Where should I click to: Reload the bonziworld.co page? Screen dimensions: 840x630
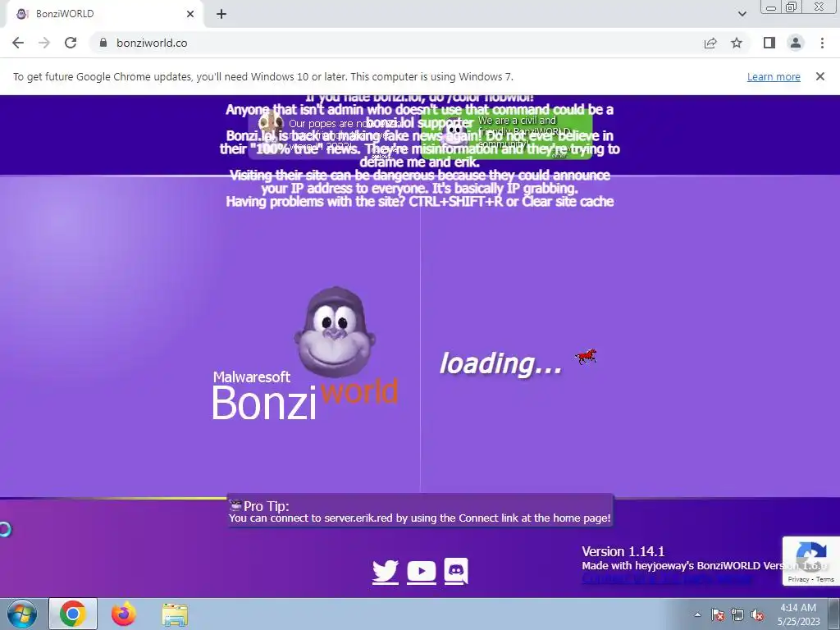pos(71,43)
